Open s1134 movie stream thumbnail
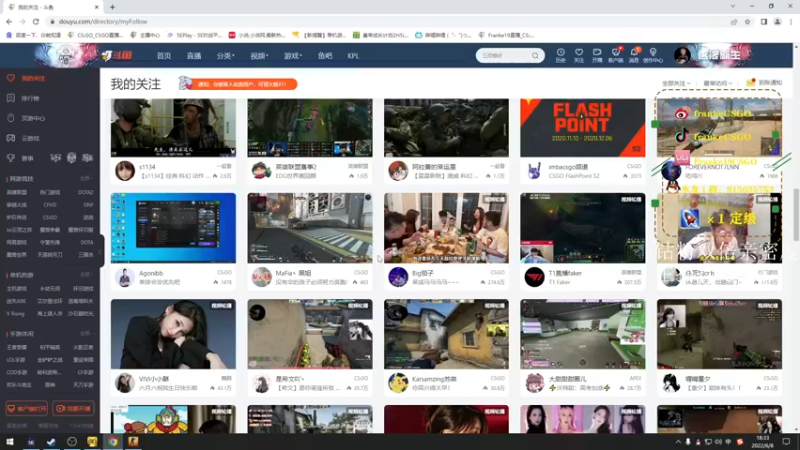The height and width of the screenshot is (450, 800). 173,128
